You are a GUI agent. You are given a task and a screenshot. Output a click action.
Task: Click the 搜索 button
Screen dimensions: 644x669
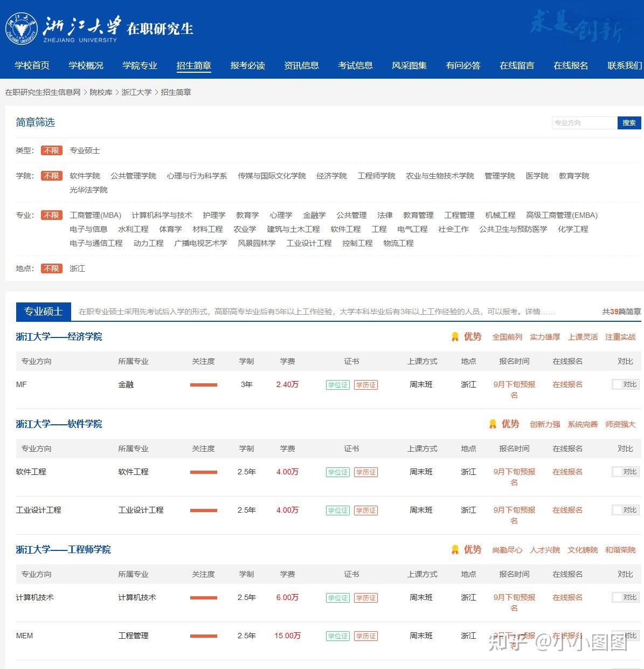pos(629,123)
